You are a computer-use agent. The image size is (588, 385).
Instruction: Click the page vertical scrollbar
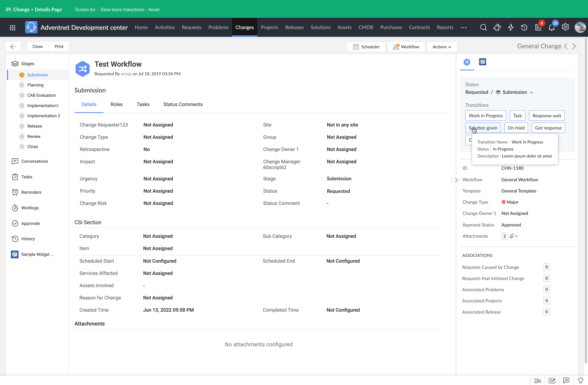tap(586, 200)
